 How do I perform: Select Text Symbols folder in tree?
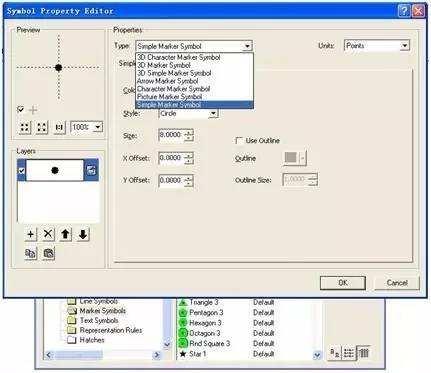click(99, 321)
